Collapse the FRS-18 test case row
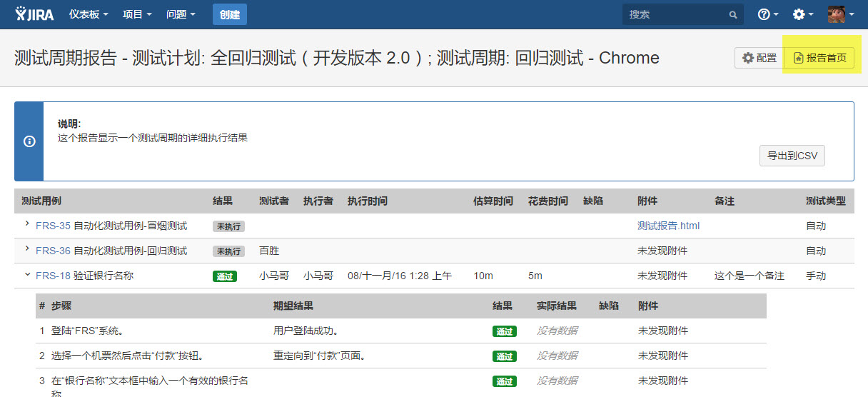The image size is (868, 397). (27, 275)
